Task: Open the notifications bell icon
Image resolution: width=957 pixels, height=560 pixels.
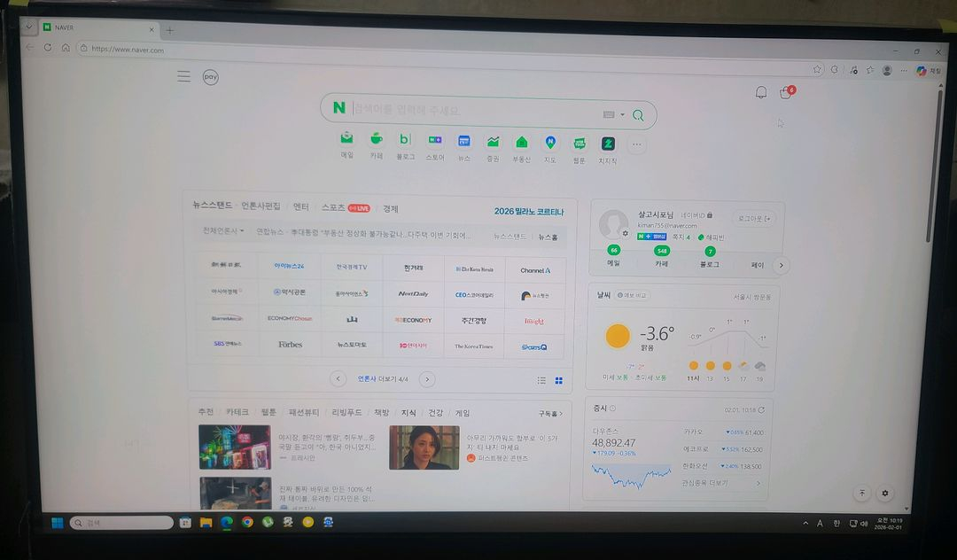Action: (x=760, y=93)
